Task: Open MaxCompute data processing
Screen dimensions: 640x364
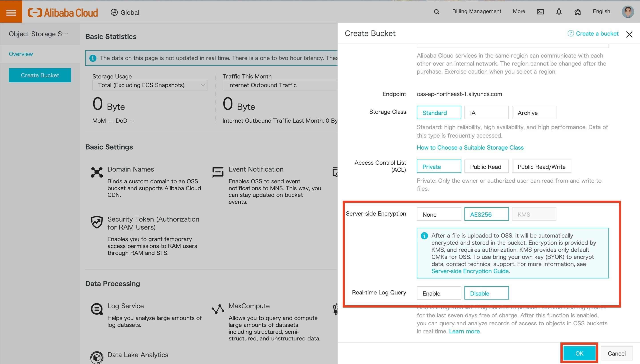Action: [x=249, y=306]
